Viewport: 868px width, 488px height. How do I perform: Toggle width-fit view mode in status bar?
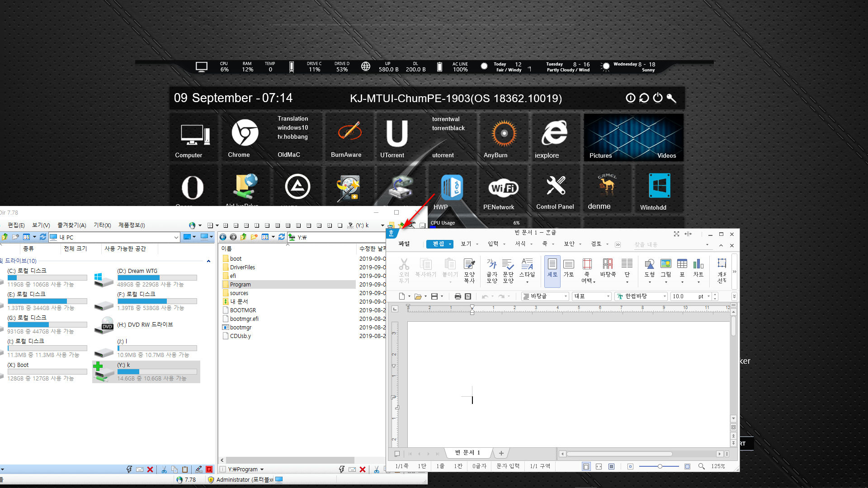[599, 466]
